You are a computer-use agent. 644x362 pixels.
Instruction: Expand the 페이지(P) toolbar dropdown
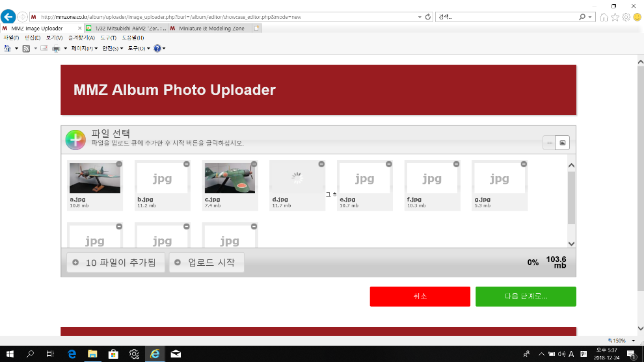pos(84,48)
